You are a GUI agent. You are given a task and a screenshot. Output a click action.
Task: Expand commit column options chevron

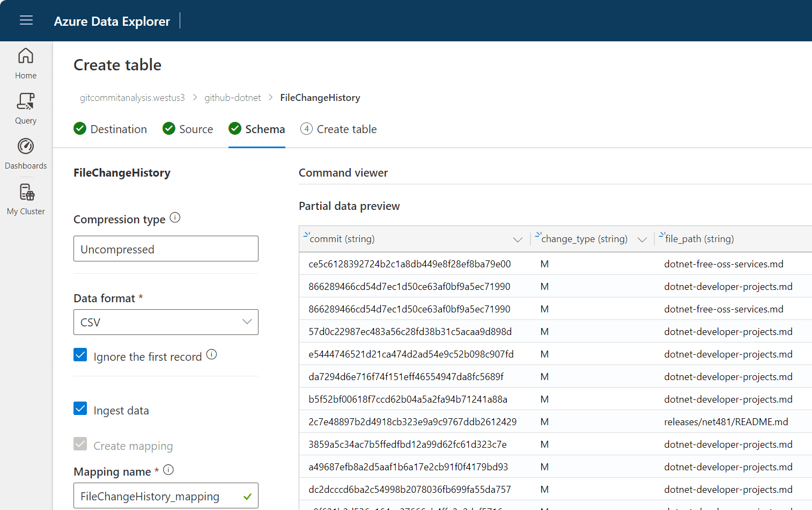click(518, 239)
